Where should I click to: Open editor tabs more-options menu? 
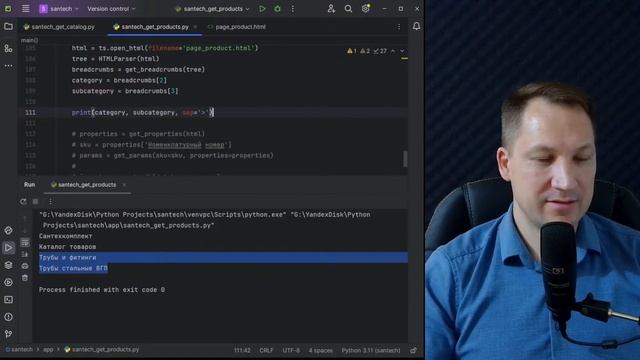pos(399,27)
